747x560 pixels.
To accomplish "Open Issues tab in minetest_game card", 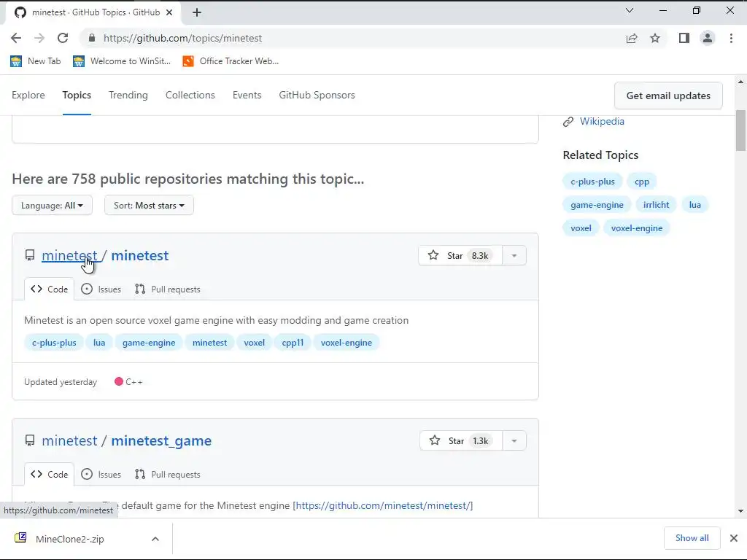I will pyautogui.click(x=101, y=474).
